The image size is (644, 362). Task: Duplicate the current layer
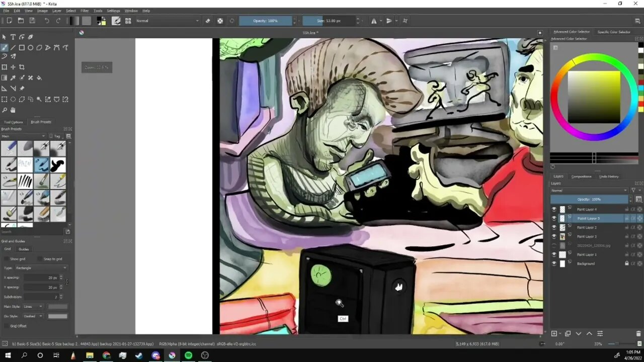tap(568, 333)
